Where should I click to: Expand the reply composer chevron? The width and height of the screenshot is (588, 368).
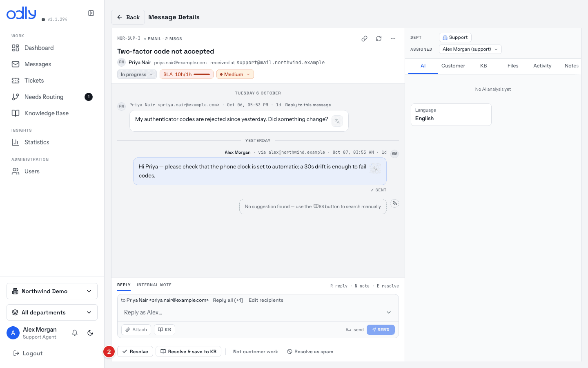tap(389, 312)
